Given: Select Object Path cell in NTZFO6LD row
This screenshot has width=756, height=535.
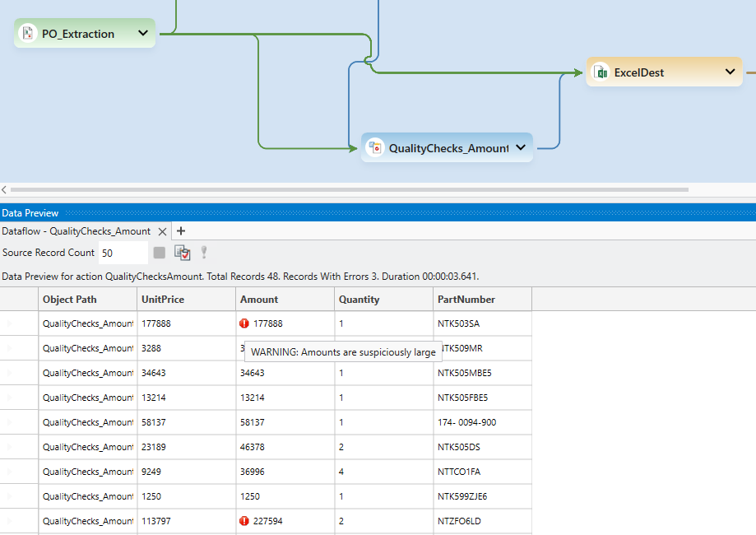Looking at the screenshot, I should point(88,521).
